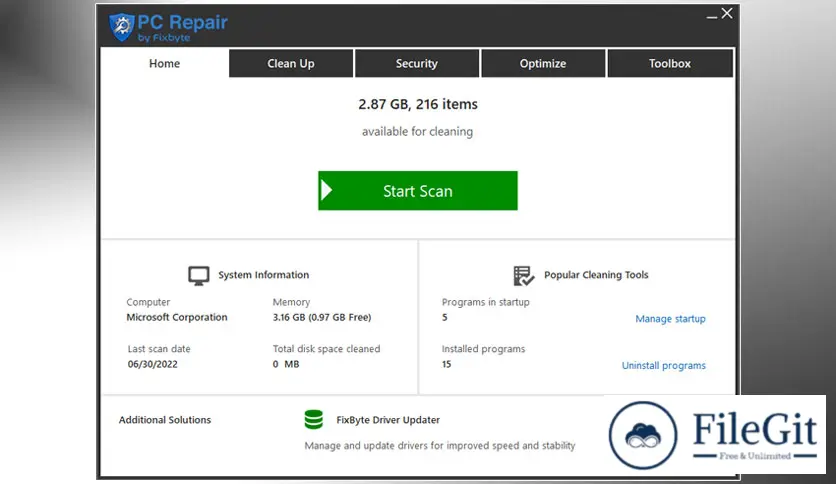Click the 'Programs in startup' label
The image size is (836, 484).
[x=486, y=302]
